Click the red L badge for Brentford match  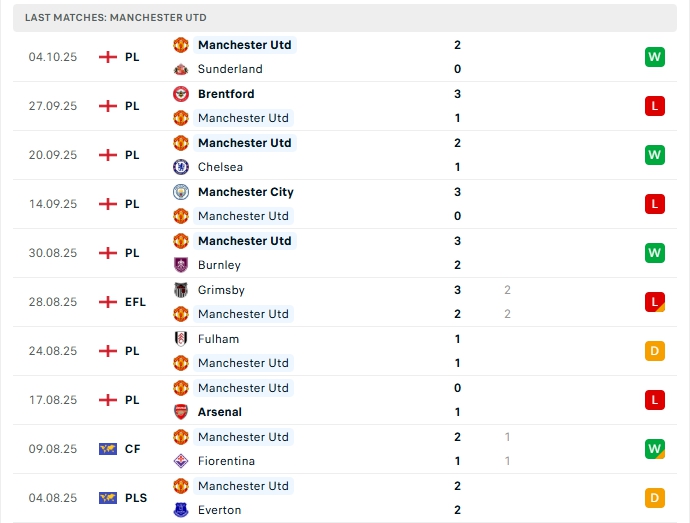[x=655, y=106]
